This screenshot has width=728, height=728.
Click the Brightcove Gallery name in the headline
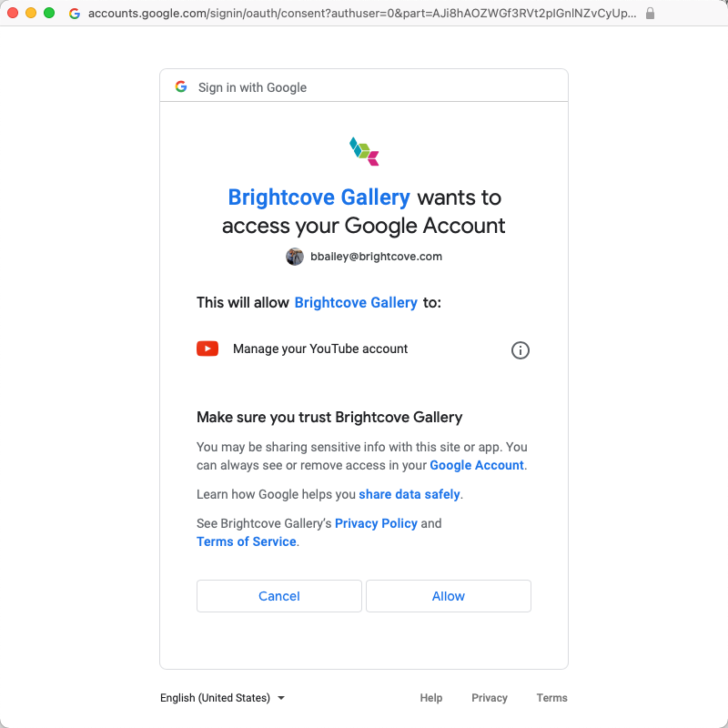click(x=319, y=197)
